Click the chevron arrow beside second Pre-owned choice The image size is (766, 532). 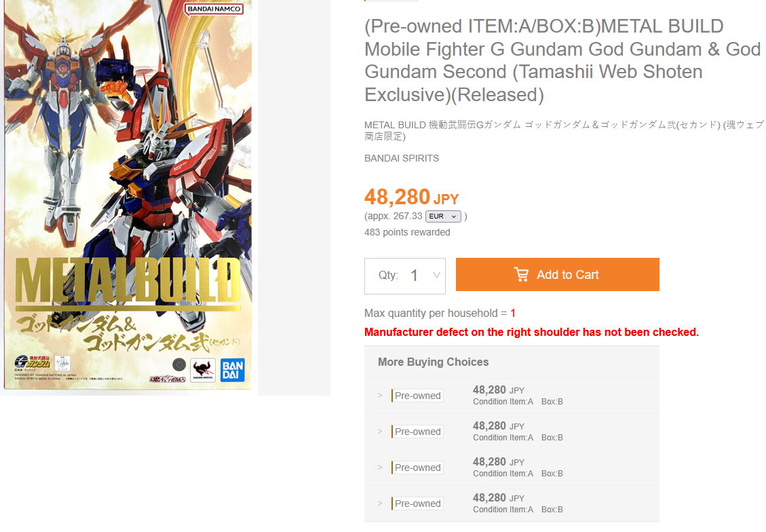[x=379, y=432]
